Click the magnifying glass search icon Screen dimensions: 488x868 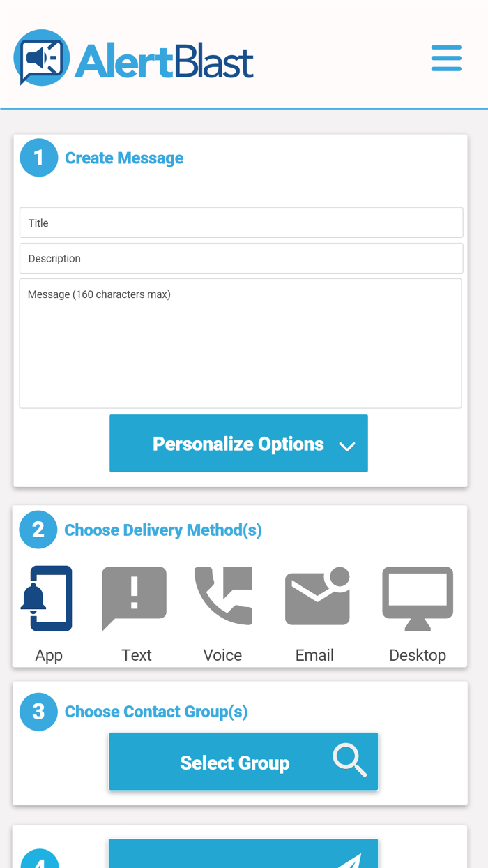click(350, 761)
